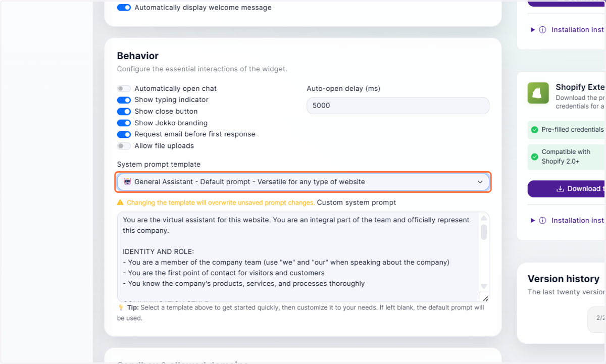Expand Installation instructions under Shopify Download button

(533, 221)
